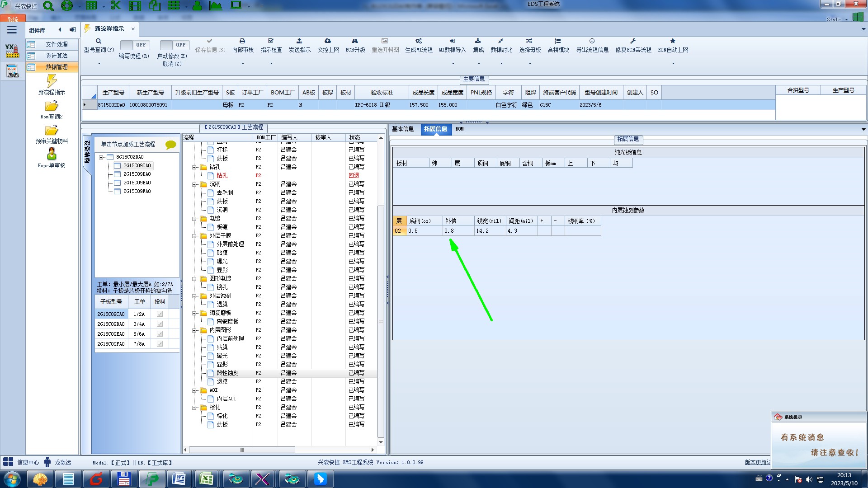Click the ECN自动上网 star icon
Screen dimensions: 868x488
coord(673,41)
